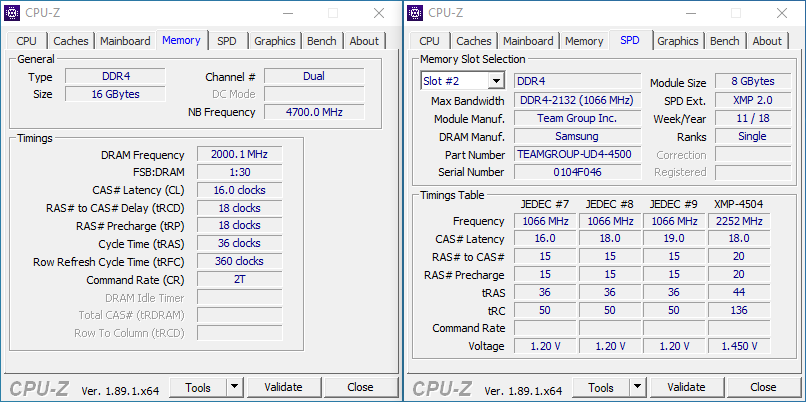Click the 2000.1 MHz DRAM Frequency value
Screen dimensions: 806x402
240,154
